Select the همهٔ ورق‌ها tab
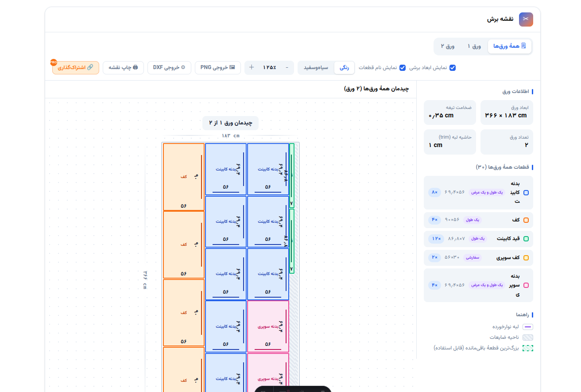Image resolution: width=581 pixels, height=392 pixels. [509, 46]
